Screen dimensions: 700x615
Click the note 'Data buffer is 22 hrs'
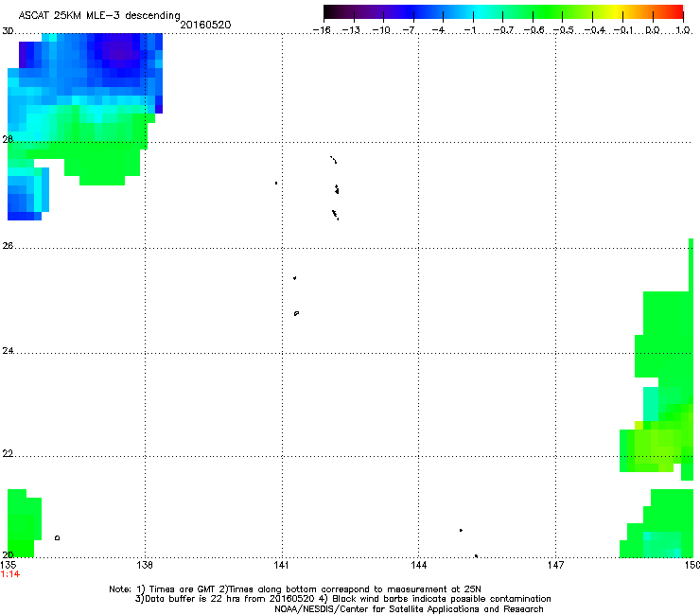pyautogui.click(x=188, y=599)
